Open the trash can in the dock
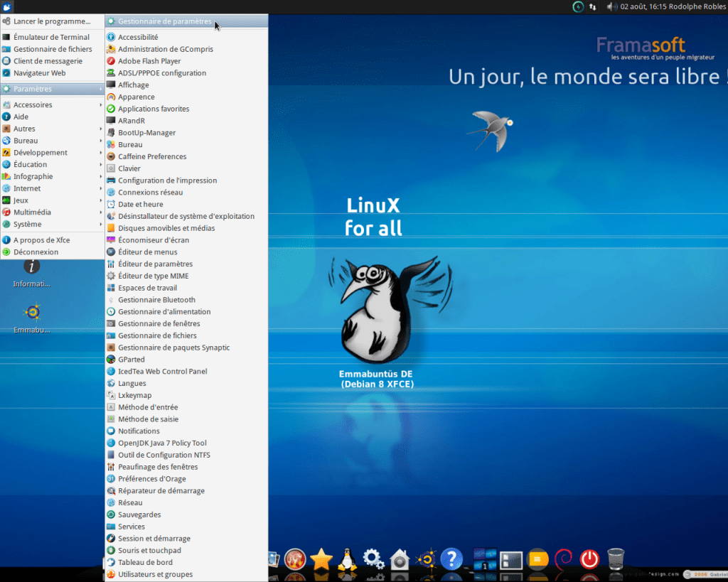The width and height of the screenshot is (728, 582). (616, 559)
